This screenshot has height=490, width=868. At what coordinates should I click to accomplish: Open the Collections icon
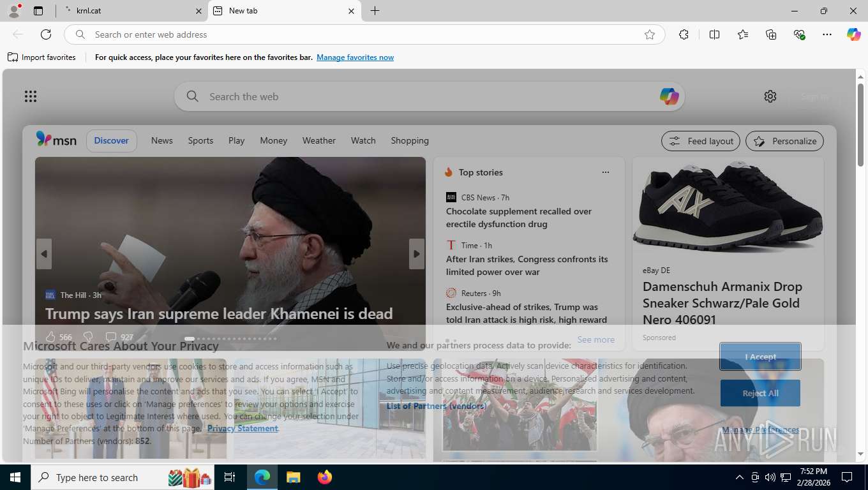click(771, 34)
